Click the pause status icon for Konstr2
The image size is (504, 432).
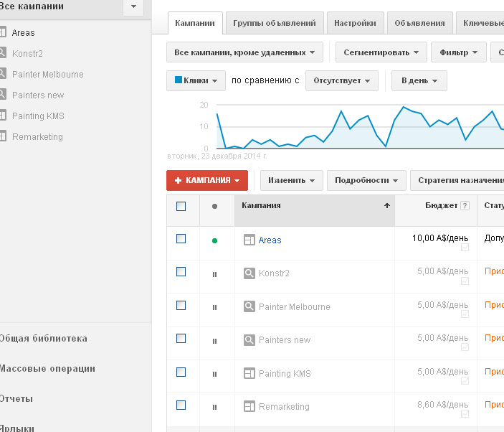point(214,274)
